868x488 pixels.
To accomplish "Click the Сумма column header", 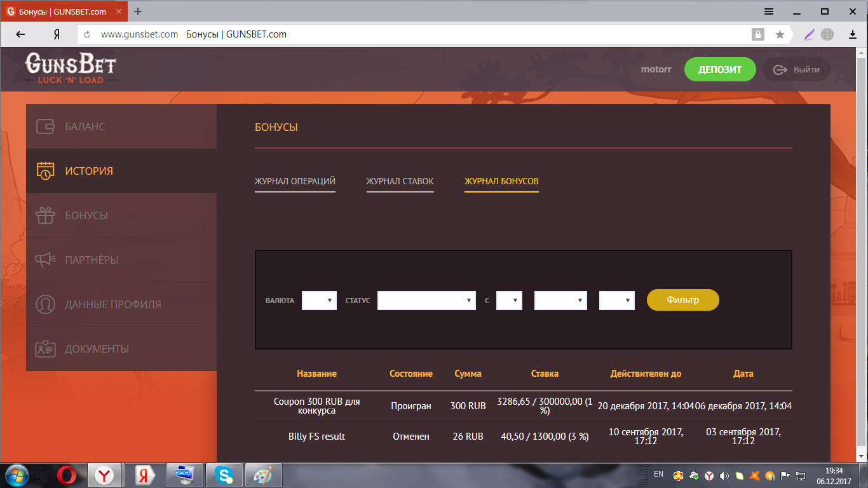I will point(468,374).
